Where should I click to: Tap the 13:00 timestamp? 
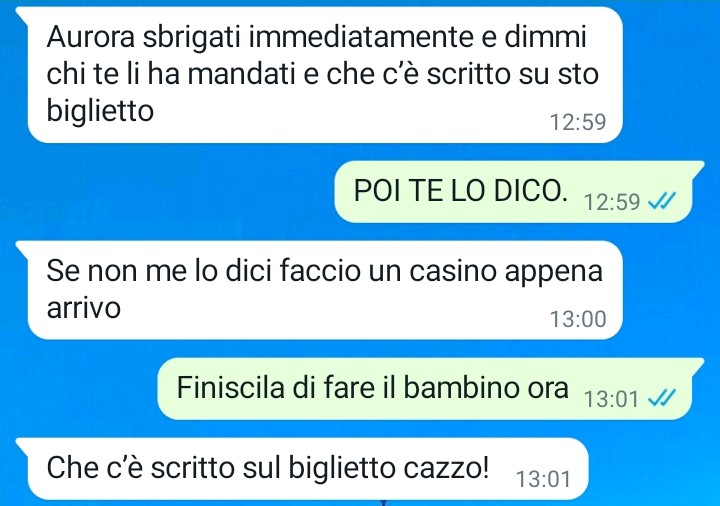pos(578,319)
